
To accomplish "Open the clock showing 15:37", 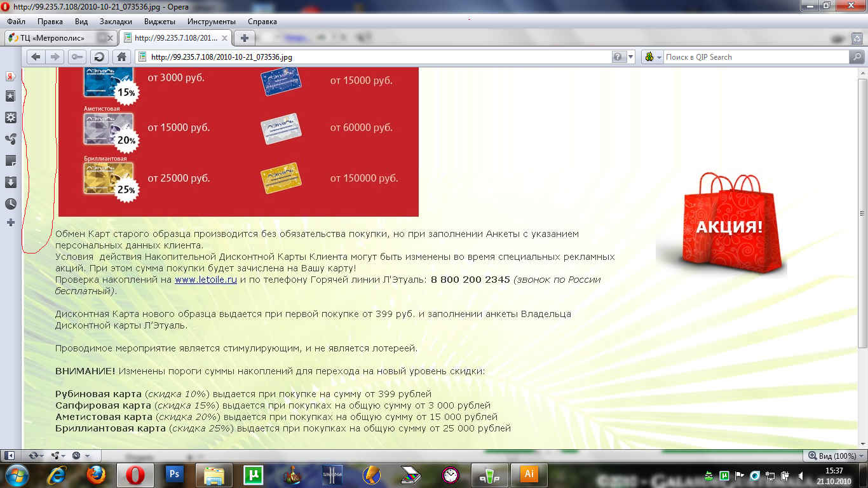I will pos(834,475).
